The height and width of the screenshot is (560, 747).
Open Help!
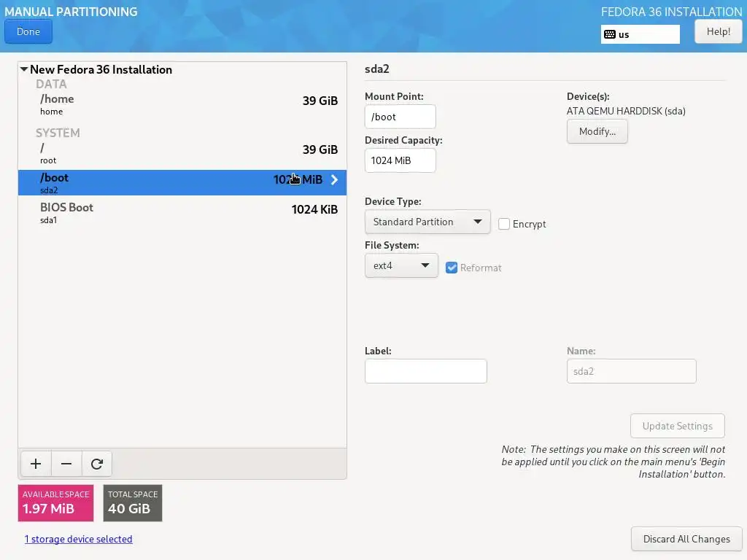pyautogui.click(x=718, y=31)
